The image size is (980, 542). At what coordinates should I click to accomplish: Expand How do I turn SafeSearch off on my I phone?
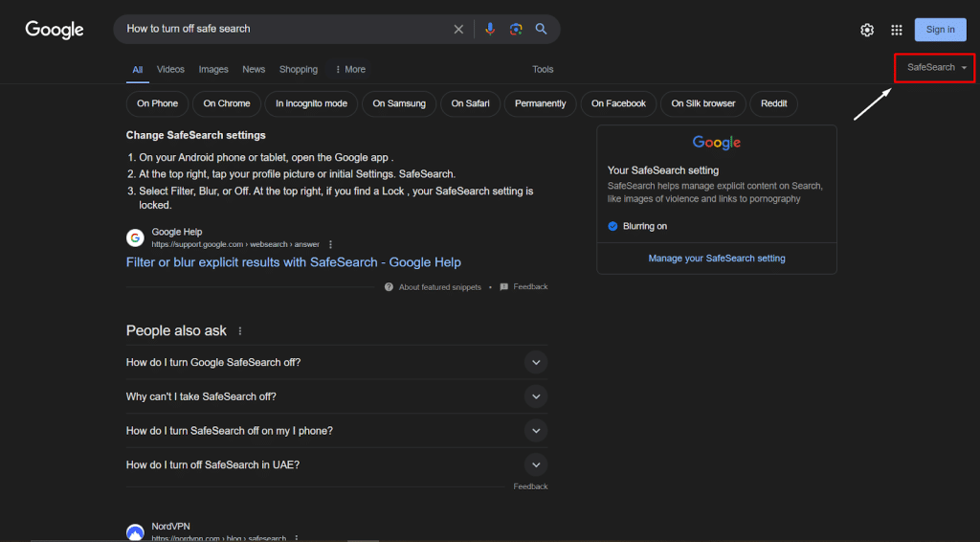[x=536, y=431]
